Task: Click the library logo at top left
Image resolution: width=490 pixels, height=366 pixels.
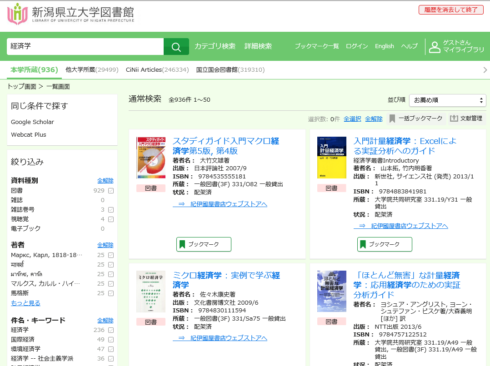Action: [71, 14]
